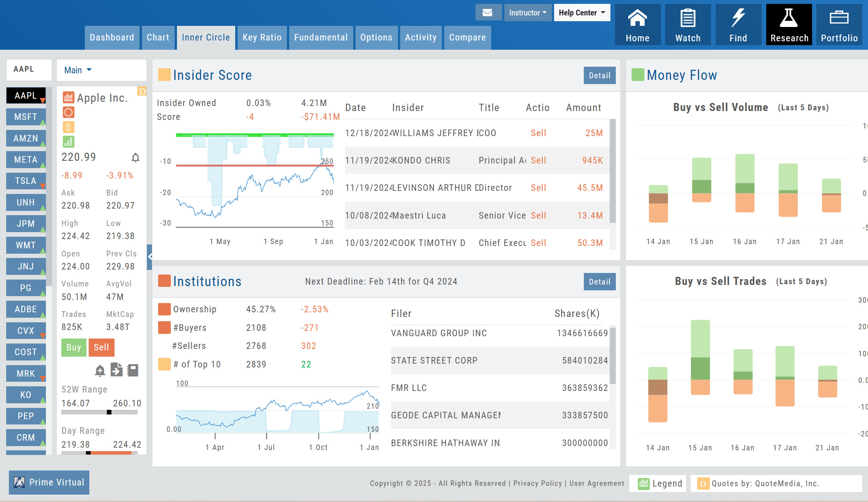The height and width of the screenshot is (502, 868).
Task: Click the alert bell next to 220.99
Action: point(135,157)
